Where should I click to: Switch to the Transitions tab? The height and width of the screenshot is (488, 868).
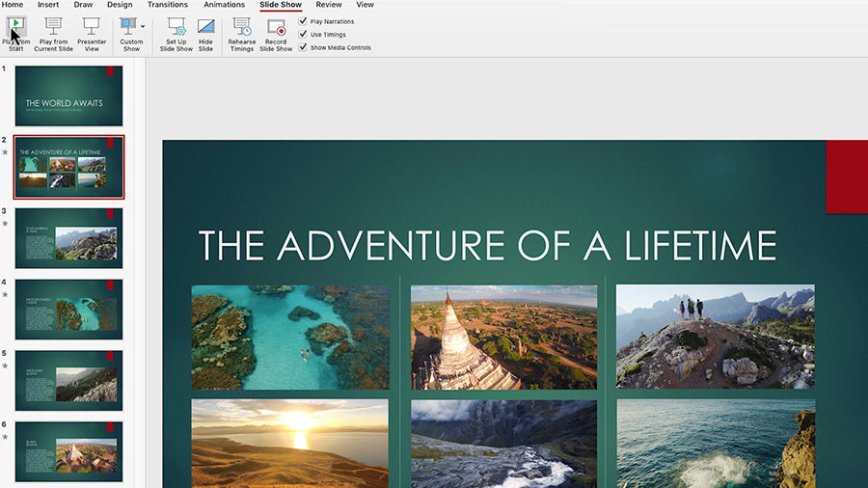[168, 5]
